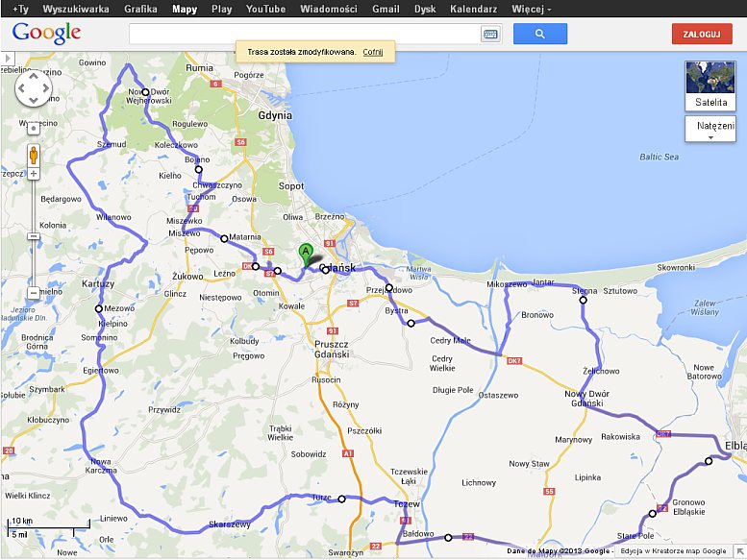Click the route waypoint at Matarnia

pos(224,238)
